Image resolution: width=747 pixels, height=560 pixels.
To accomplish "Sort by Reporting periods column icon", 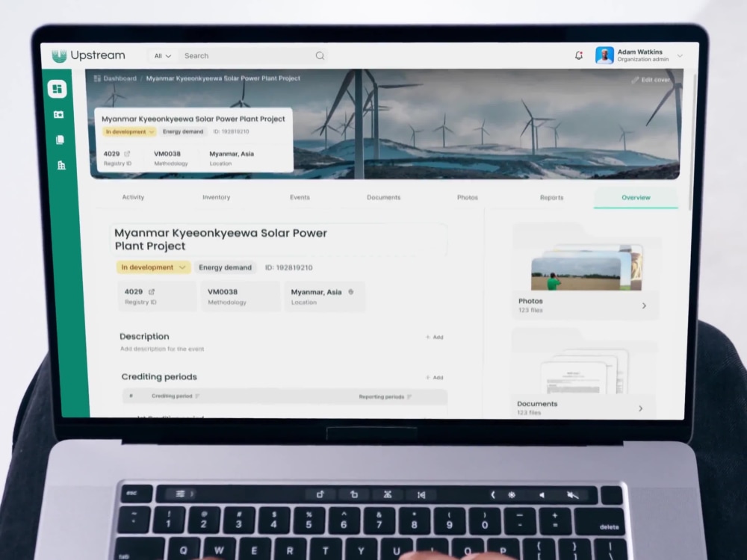I will [409, 396].
